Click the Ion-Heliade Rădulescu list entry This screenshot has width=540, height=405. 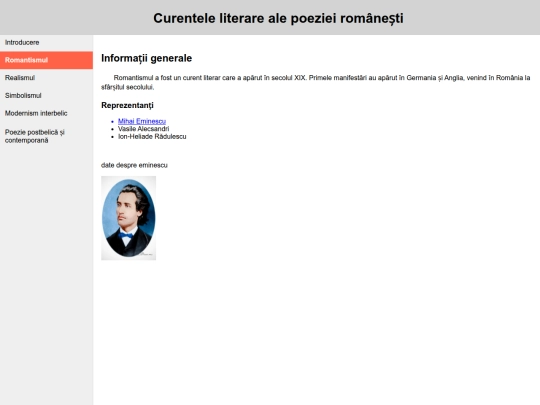[152, 137]
